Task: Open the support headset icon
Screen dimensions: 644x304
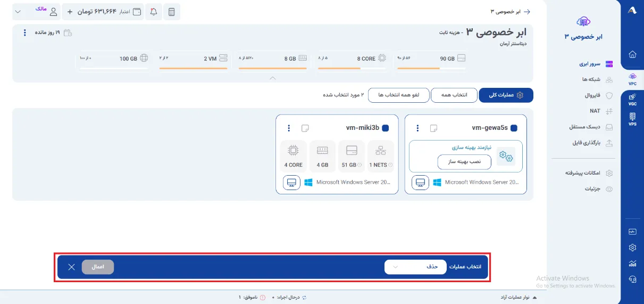Action: coord(632,278)
